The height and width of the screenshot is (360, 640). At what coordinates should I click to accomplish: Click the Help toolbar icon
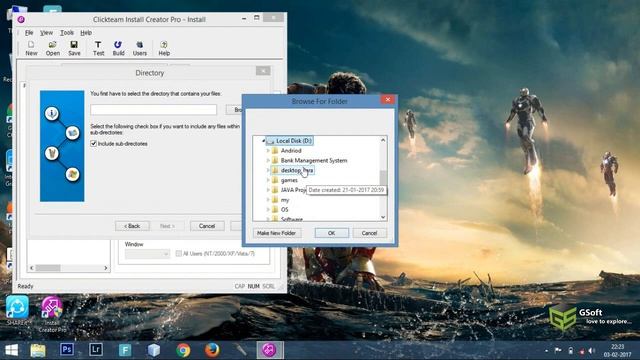pyautogui.click(x=164, y=48)
